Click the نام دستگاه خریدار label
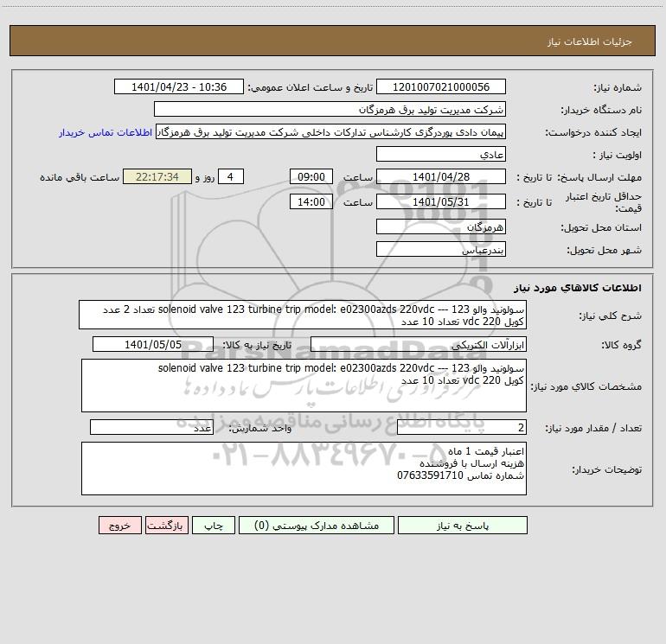Screen dimensions: 666x644 601,110
